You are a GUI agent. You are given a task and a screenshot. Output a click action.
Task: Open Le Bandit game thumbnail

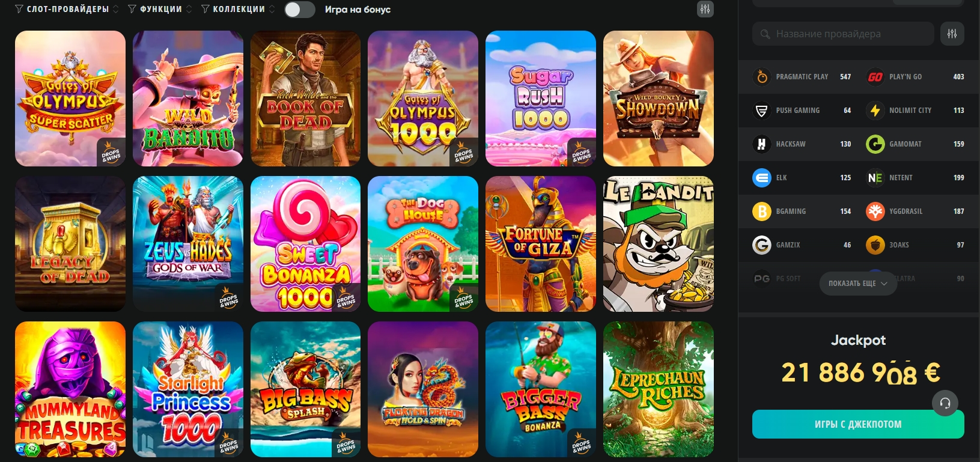(x=659, y=244)
